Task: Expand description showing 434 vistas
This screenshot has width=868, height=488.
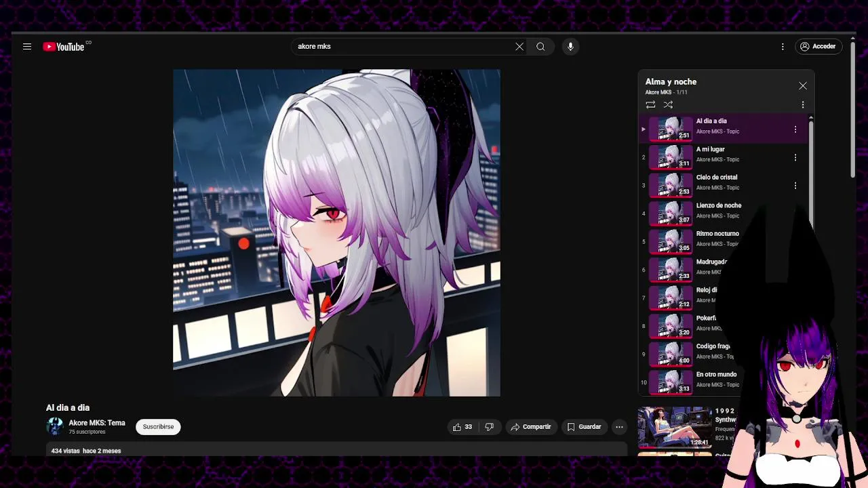Action: [336, 450]
